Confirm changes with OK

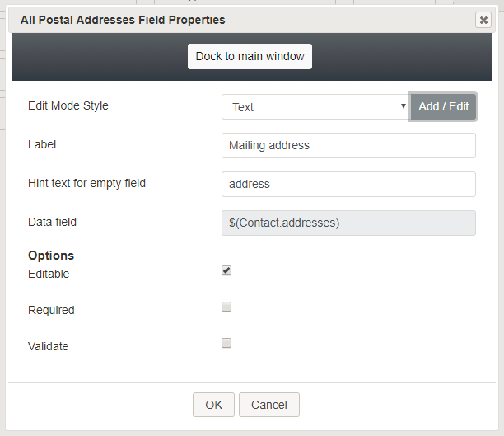[x=213, y=405]
